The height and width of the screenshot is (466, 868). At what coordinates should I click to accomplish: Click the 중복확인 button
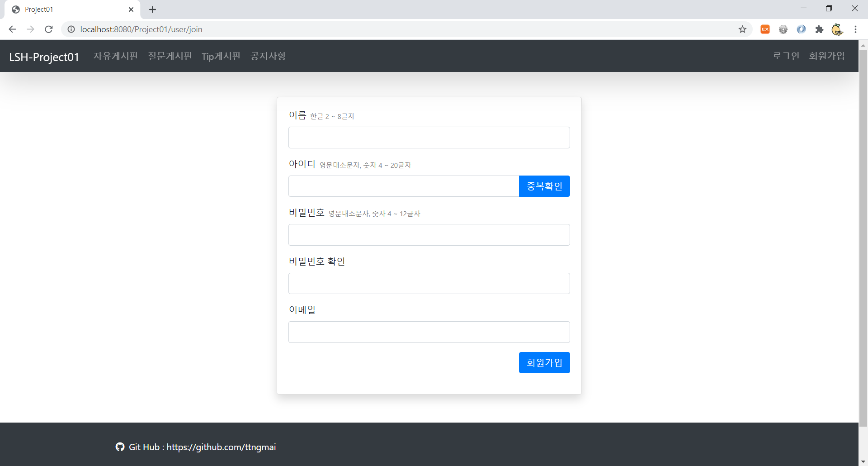tap(544, 186)
